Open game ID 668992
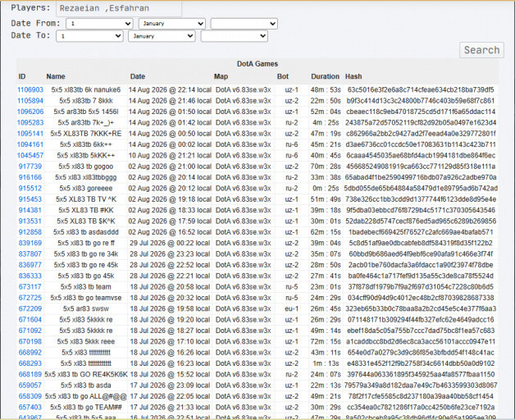 pyautogui.click(x=30, y=353)
